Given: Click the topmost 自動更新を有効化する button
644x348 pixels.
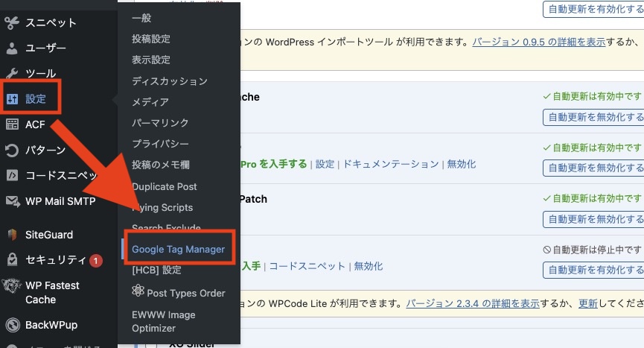Looking at the screenshot, I should click(595, 10).
